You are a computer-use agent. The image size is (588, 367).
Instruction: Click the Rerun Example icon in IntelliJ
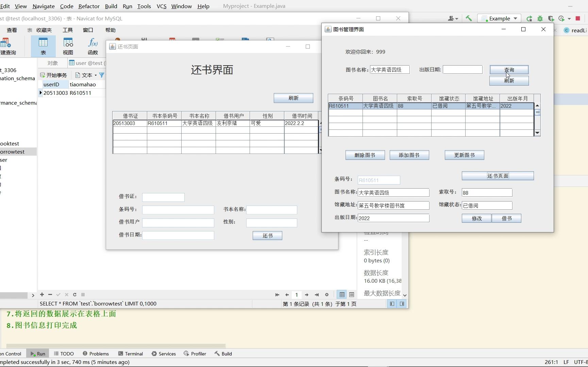[529, 18]
